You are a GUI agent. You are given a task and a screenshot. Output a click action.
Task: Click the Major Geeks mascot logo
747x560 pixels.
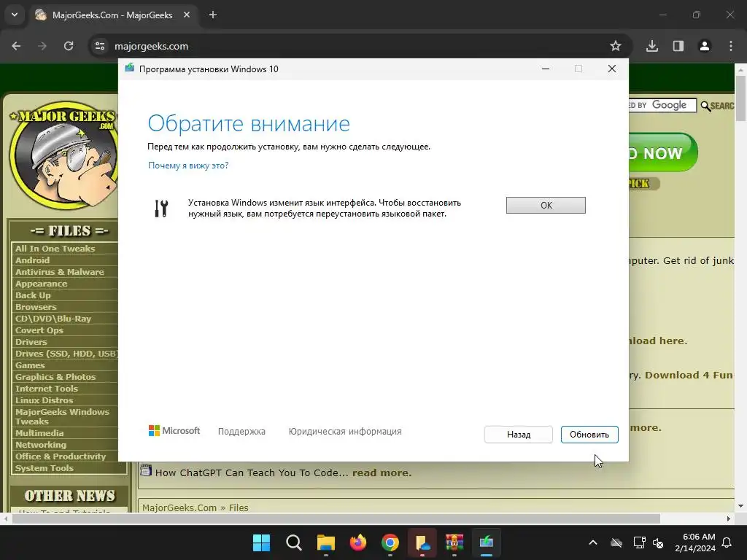63,155
